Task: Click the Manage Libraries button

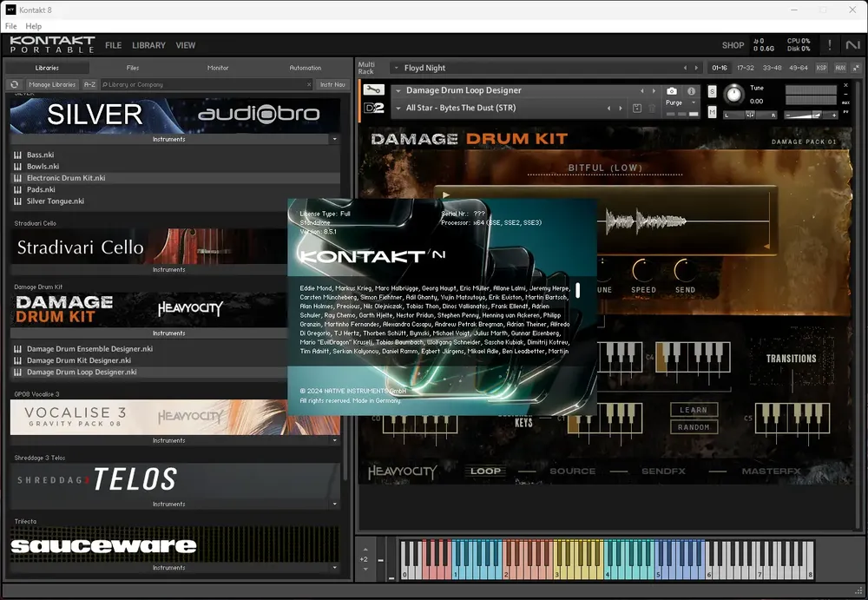Action: click(51, 85)
